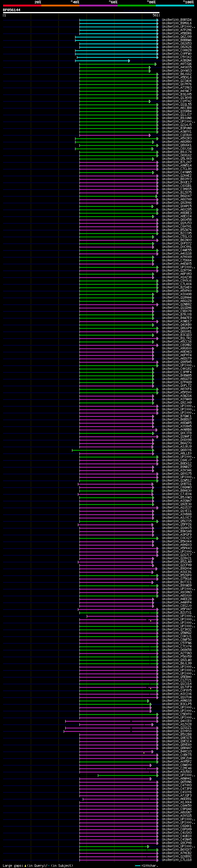Screen dimensions: 197x868
Task: Select hit label UniRef100_C0HHZ8
Action: click(x=177, y=50)
